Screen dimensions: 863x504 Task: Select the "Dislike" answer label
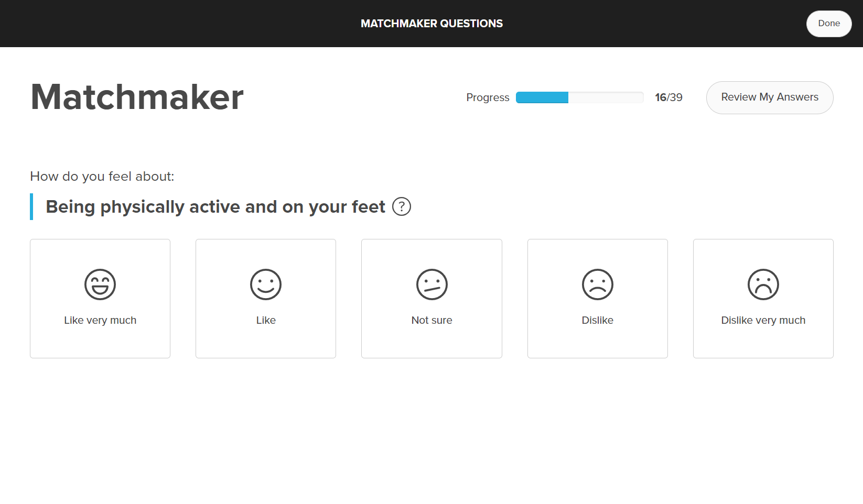coord(597,320)
